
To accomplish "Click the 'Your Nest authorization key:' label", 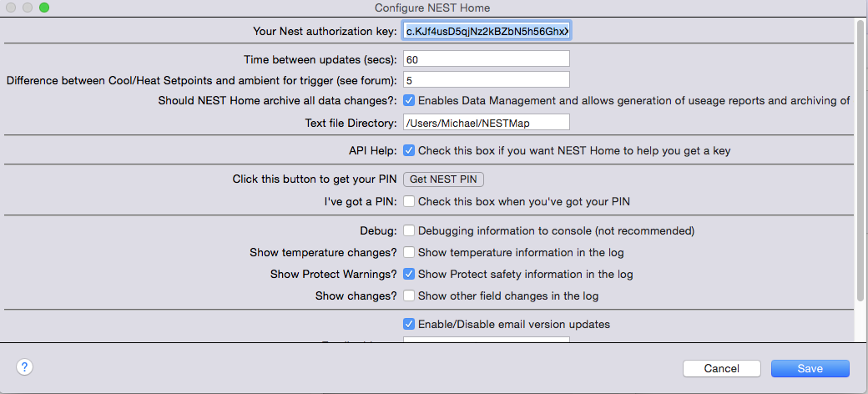I will [325, 32].
